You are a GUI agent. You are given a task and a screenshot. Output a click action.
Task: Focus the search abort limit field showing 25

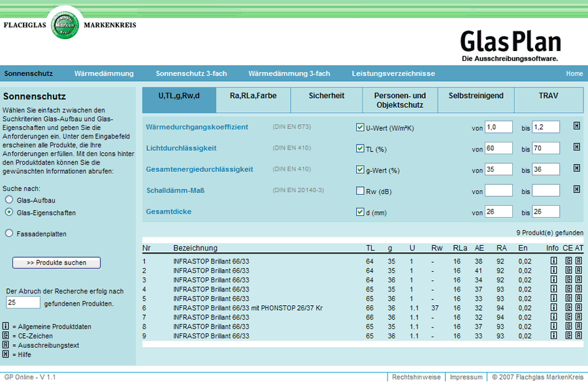(24, 302)
